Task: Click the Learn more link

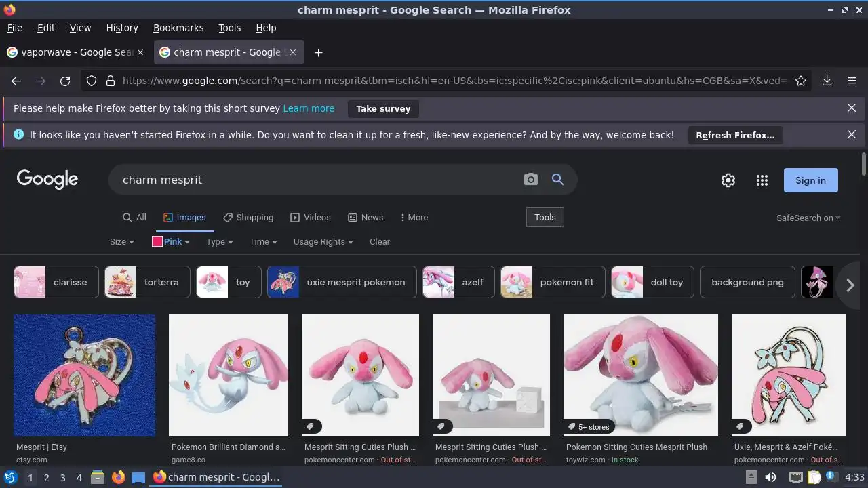Action: [309, 108]
